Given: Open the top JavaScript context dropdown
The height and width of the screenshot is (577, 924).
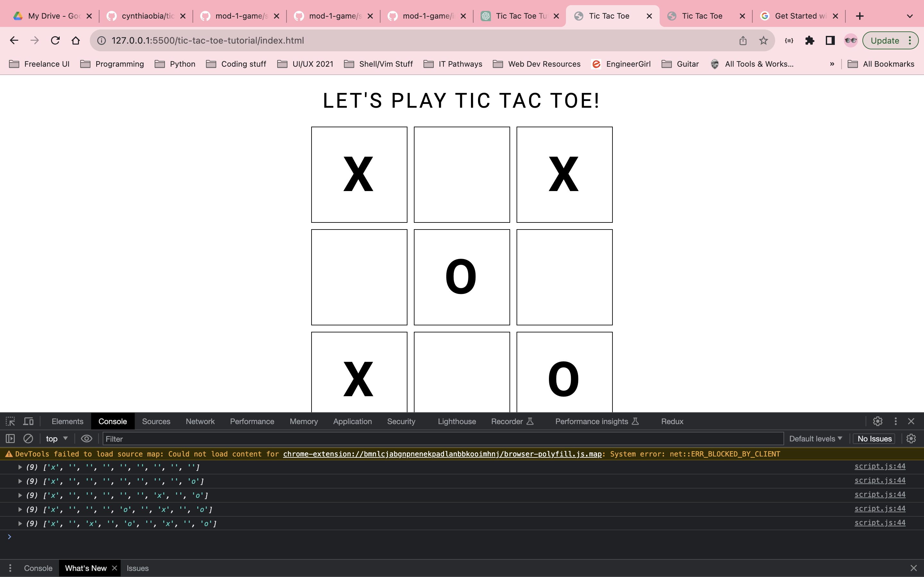Looking at the screenshot, I should click(56, 439).
